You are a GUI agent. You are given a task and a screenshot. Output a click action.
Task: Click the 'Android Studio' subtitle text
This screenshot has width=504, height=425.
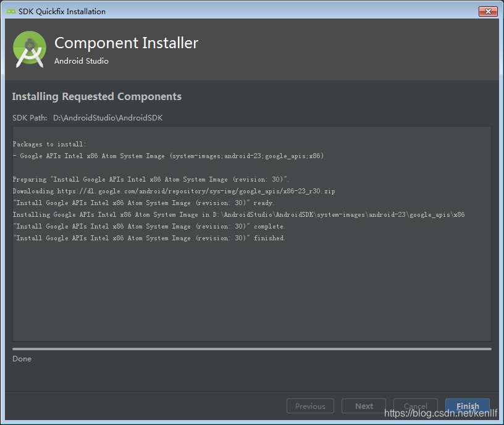click(82, 61)
